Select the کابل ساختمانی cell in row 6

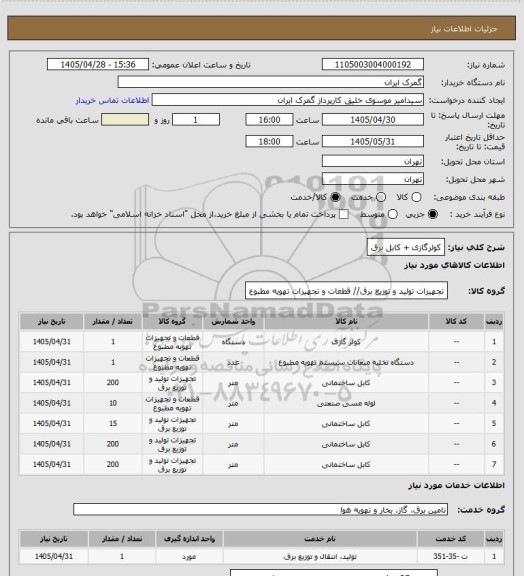[346, 444]
